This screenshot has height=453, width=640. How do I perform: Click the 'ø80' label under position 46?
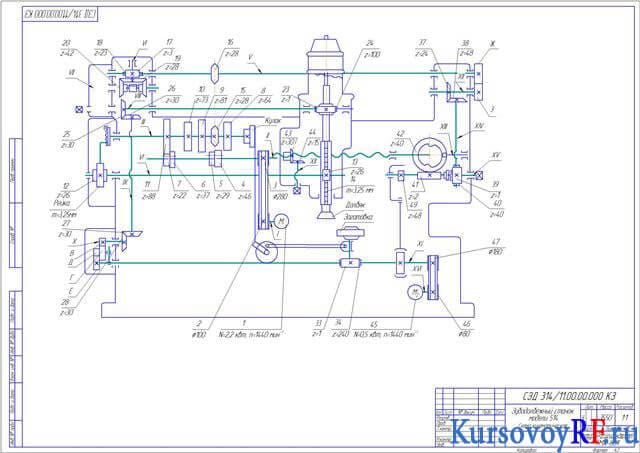[x=464, y=334]
